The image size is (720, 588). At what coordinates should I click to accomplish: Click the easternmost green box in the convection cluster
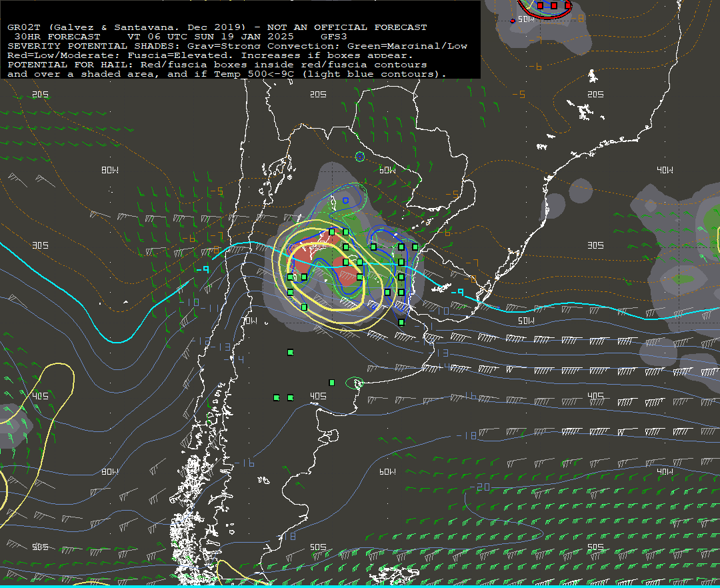click(x=415, y=247)
